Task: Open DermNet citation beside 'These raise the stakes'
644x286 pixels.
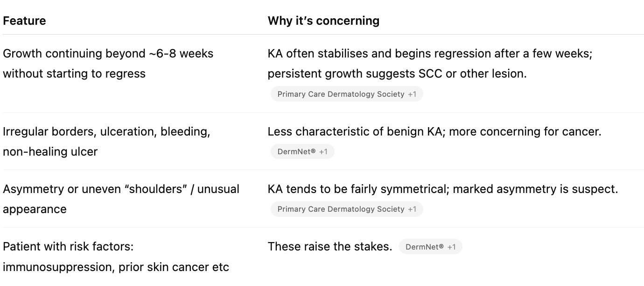Action: pyautogui.click(x=425, y=247)
